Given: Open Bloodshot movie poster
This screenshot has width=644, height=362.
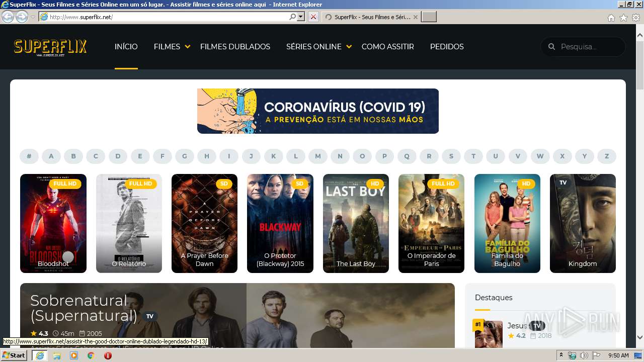Looking at the screenshot, I should click(53, 223).
